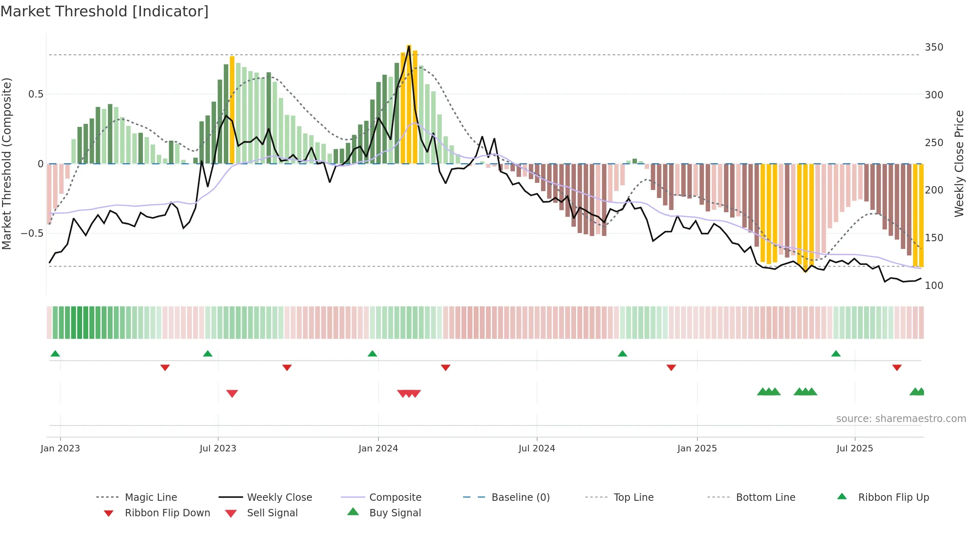Click the 100 price tick label

[934, 286]
